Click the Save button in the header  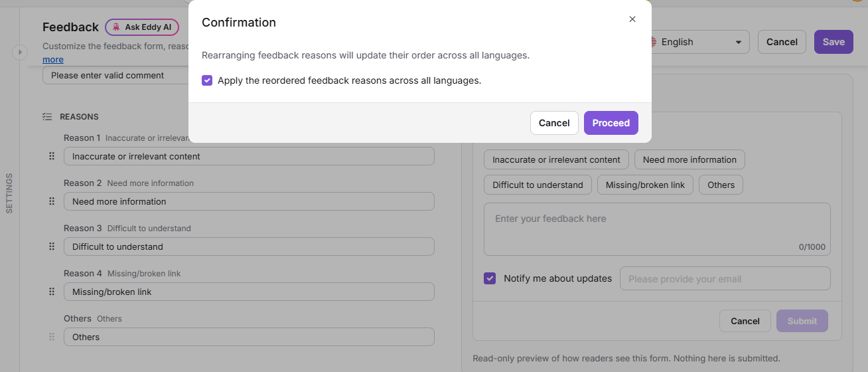[x=833, y=42]
